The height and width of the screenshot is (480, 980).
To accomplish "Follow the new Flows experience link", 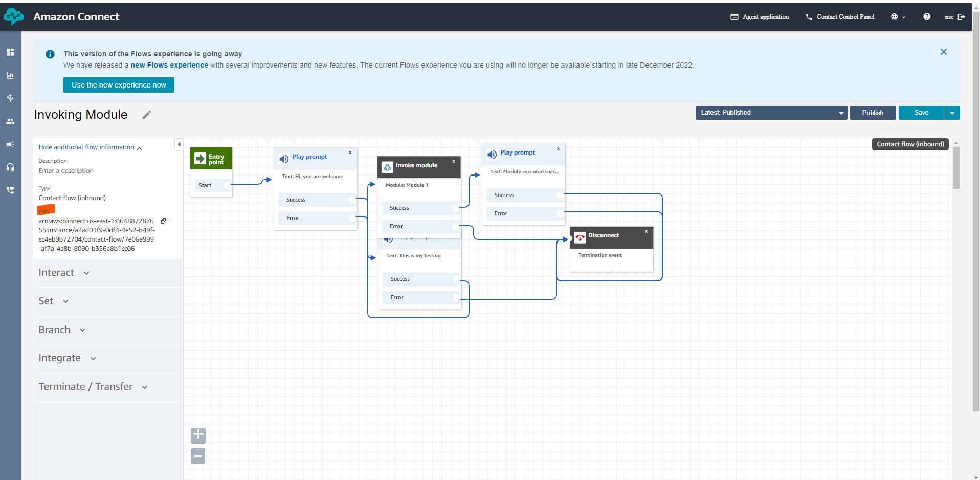I will 169,65.
